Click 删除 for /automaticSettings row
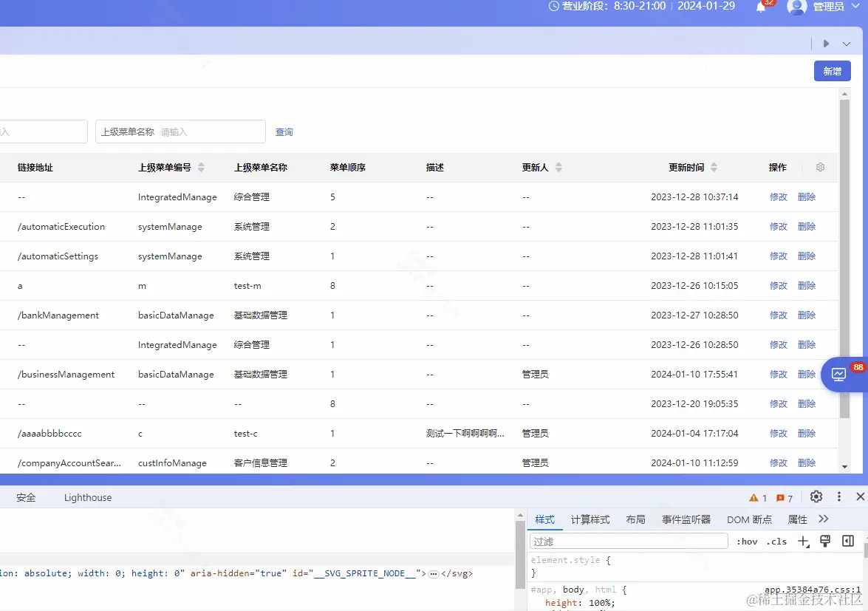This screenshot has width=868, height=611. (807, 256)
